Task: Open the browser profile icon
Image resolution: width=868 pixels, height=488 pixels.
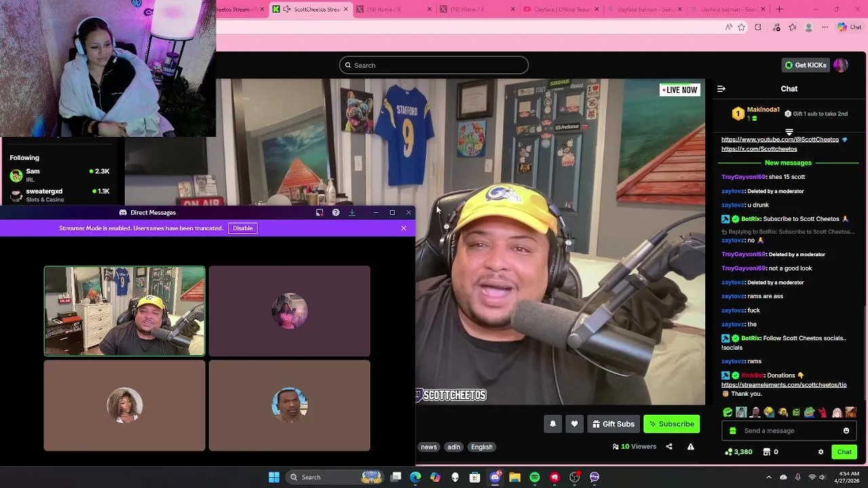Action: click(808, 28)
